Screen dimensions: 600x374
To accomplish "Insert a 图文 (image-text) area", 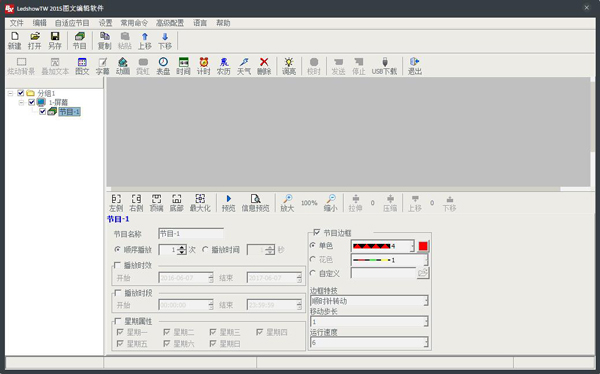I will [x=82, y=66].
